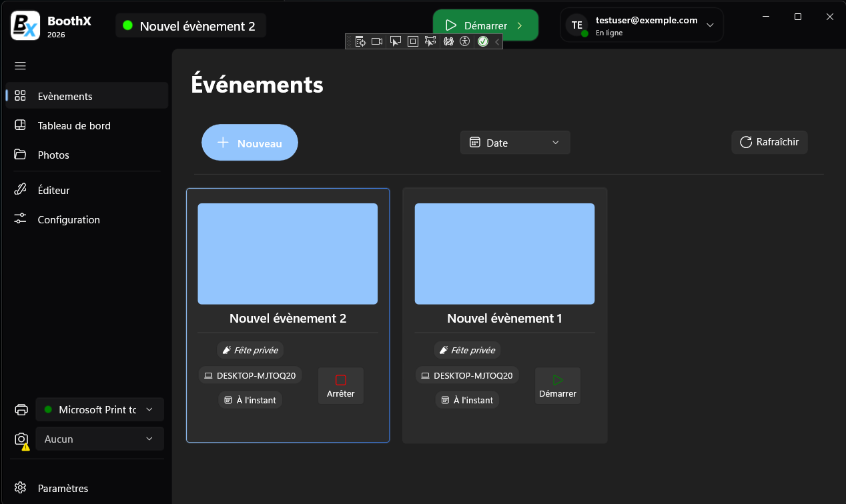
Task: Open the Date sort dropdown
Action: [514, 143]
